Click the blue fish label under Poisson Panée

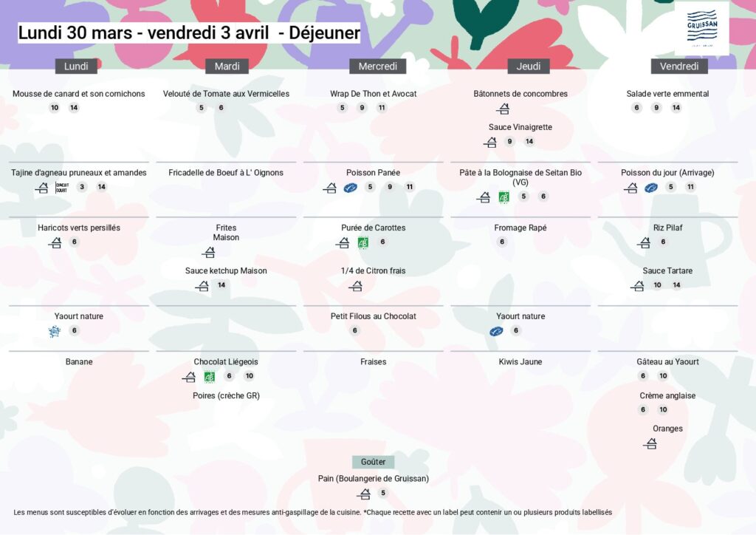coord(351,188)
